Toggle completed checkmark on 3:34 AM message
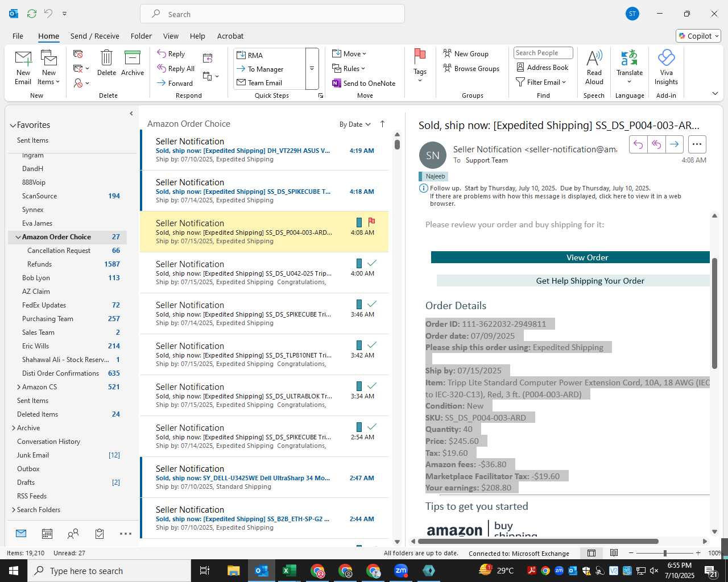728x582 pixels. (x=372, y=386)
